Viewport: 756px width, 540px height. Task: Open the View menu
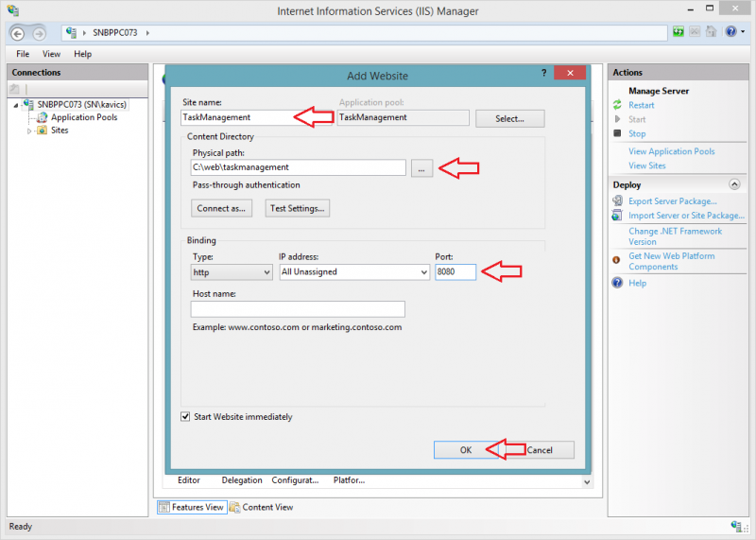pyautogui.click(x=51, y=54)
